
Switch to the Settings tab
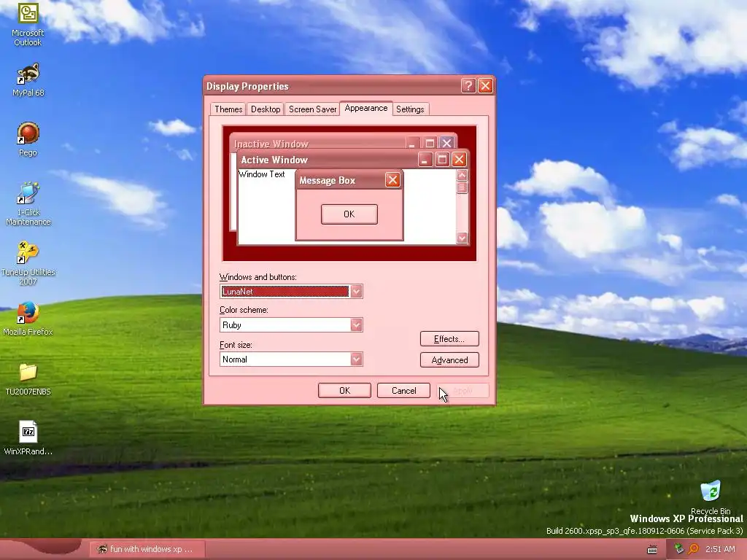click(410, 109)
